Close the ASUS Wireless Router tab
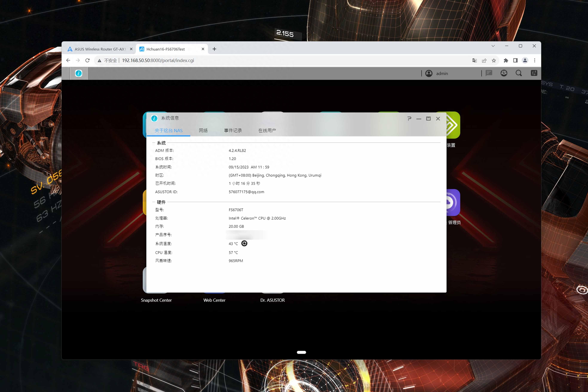The height and width of the screenshot is (392, 588). (131, 49)
